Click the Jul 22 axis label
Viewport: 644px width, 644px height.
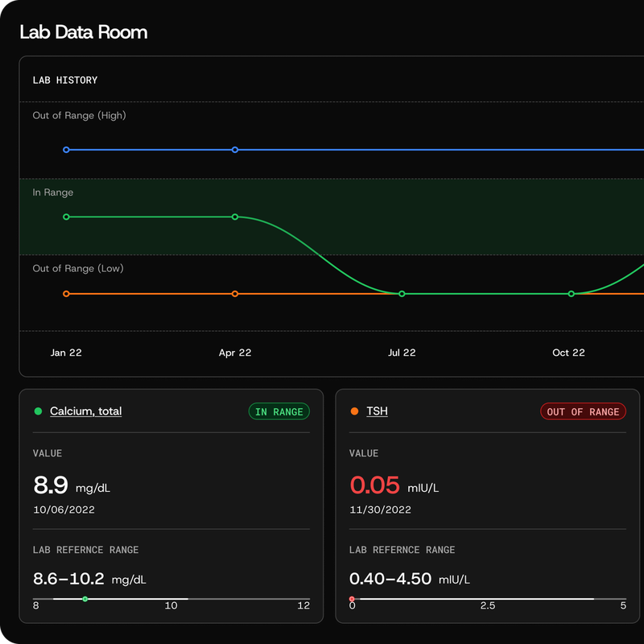pos(402,353)
